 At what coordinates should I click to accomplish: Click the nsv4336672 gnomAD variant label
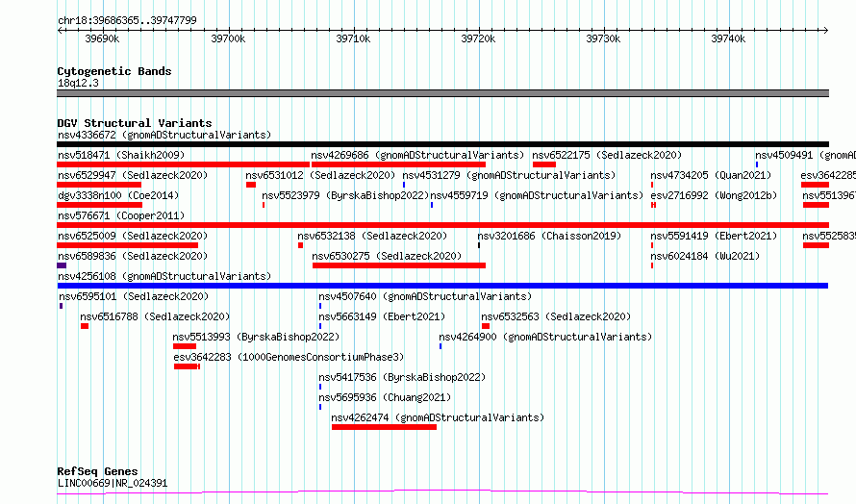coord(164,135)
